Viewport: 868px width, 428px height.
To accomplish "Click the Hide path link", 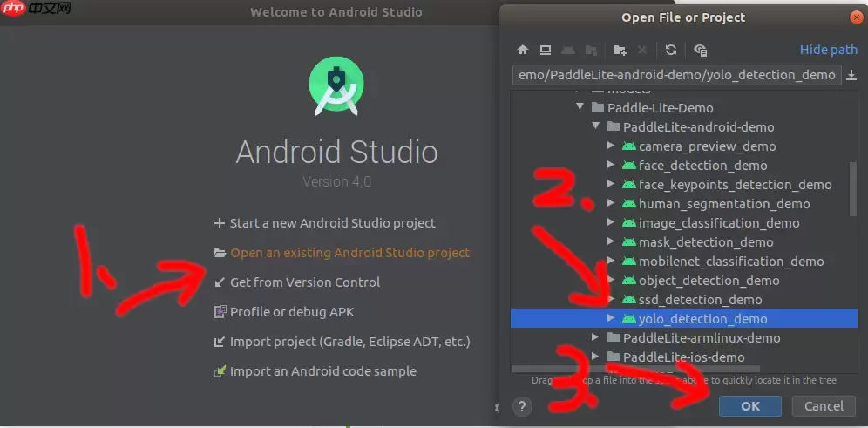I will (828, 50).
